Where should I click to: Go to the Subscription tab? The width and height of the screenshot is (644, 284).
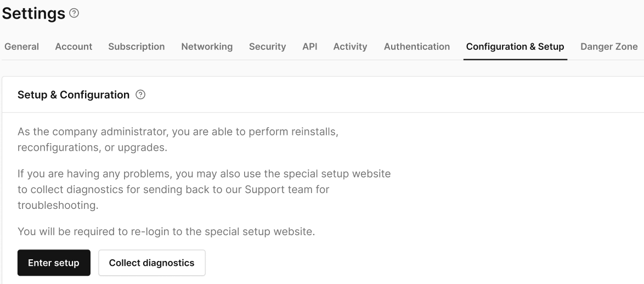(x=137, y=47)
